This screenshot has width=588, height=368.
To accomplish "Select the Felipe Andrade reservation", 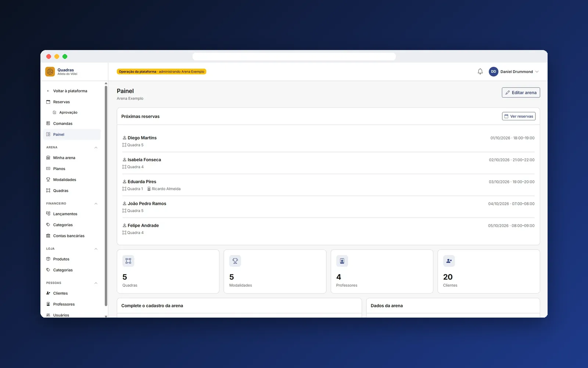I will (328, 229).
